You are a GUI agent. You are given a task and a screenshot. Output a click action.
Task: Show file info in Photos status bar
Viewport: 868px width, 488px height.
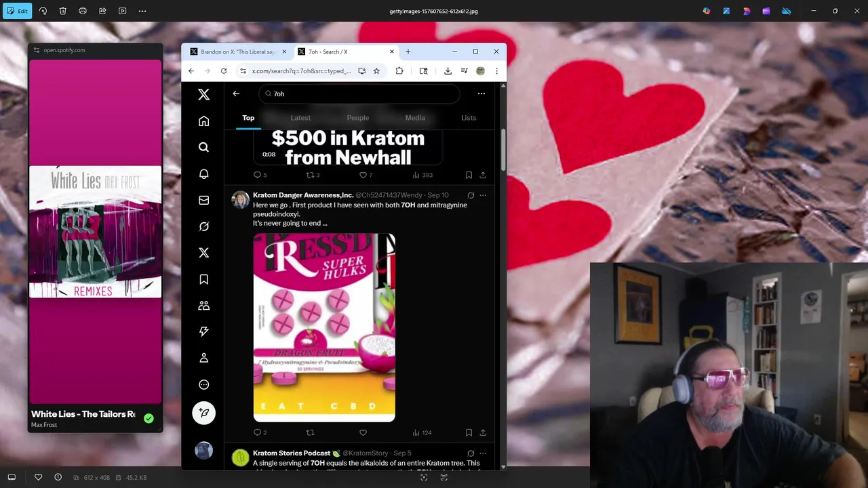point(58,477)
